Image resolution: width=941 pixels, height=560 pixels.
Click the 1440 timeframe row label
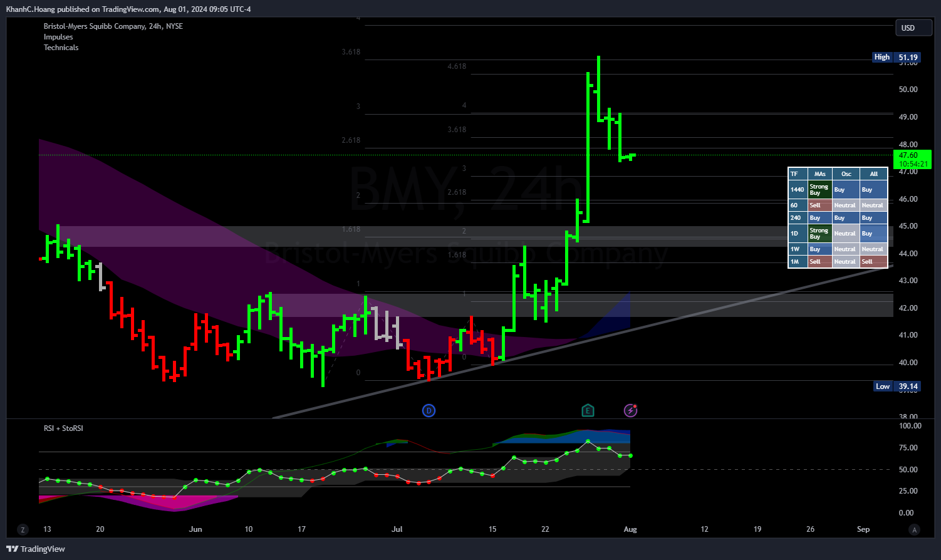[x=797, y=190]
